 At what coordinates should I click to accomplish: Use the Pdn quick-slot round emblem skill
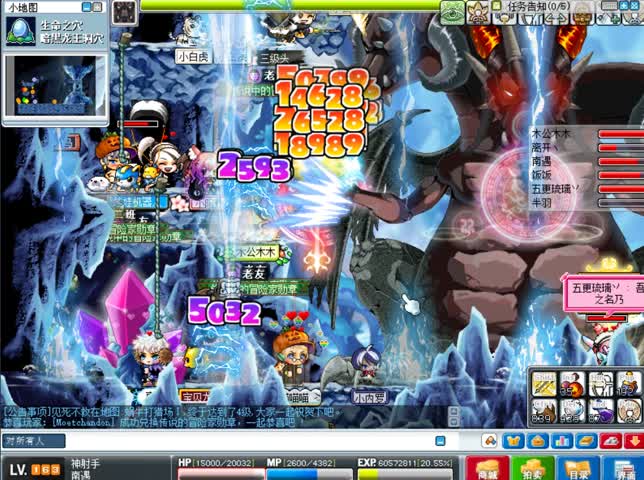tap(629, 411)
